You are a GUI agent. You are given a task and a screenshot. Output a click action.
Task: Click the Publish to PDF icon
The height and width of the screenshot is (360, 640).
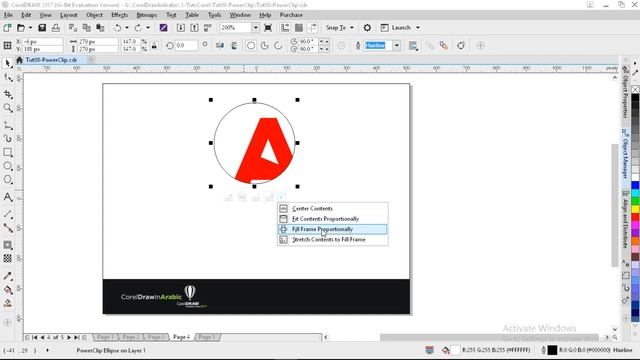pos(208,28)
